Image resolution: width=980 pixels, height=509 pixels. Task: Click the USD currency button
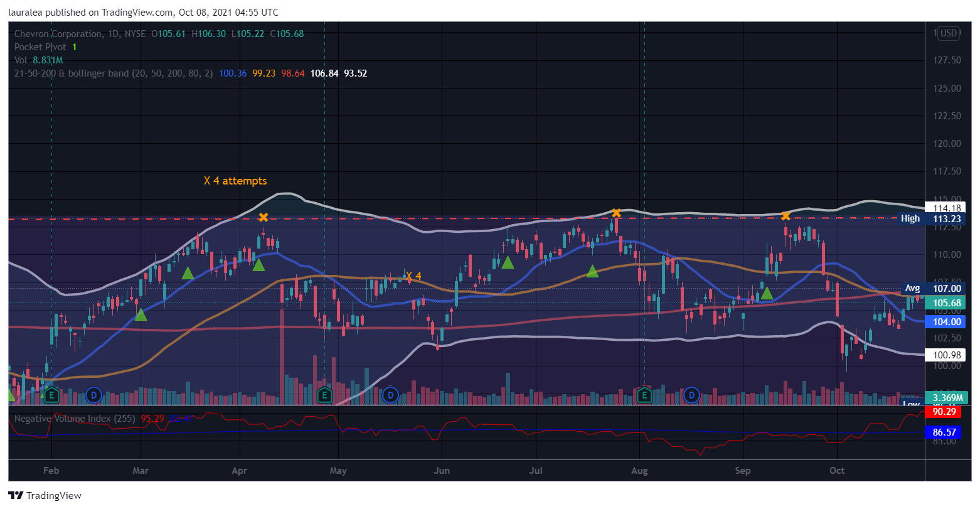[948, 33]
